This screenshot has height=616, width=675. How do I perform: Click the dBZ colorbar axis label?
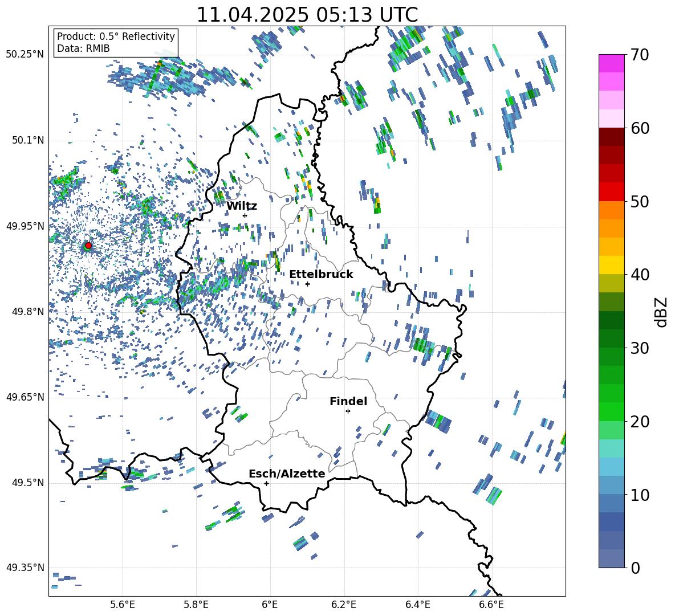pyautogui.click(x=661, y=312)
